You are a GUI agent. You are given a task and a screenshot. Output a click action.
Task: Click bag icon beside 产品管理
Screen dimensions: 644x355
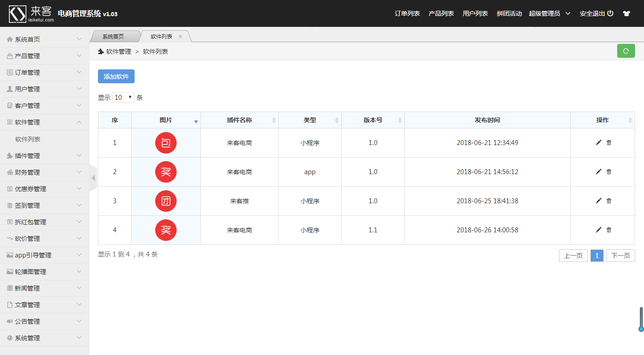tap(10, 56)
